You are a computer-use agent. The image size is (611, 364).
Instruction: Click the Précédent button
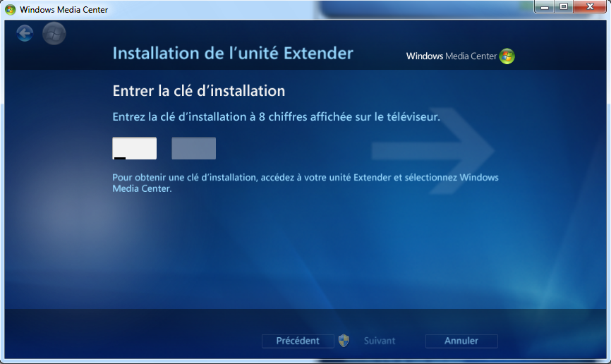298,341
